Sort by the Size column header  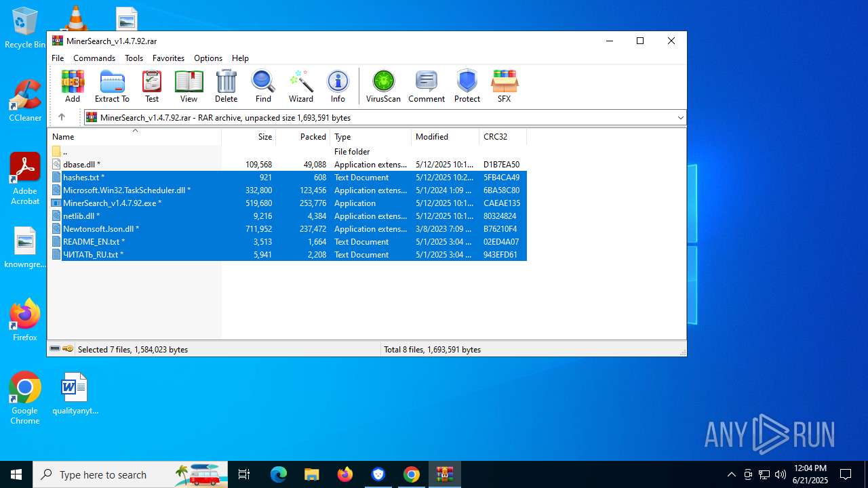click(249, 137)
